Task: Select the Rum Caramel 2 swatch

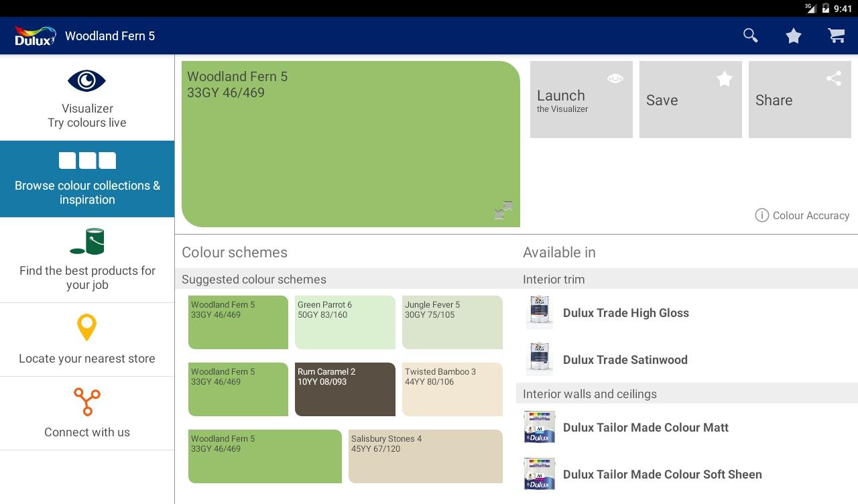Action: click(x=345, y=389)
